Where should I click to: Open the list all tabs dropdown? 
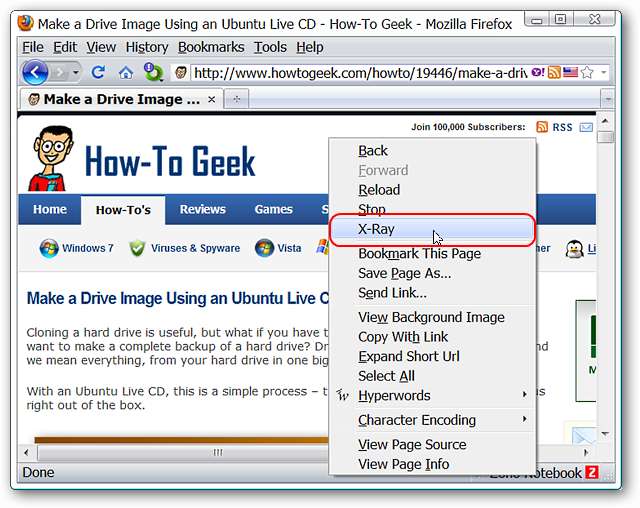tap(606, 99)
